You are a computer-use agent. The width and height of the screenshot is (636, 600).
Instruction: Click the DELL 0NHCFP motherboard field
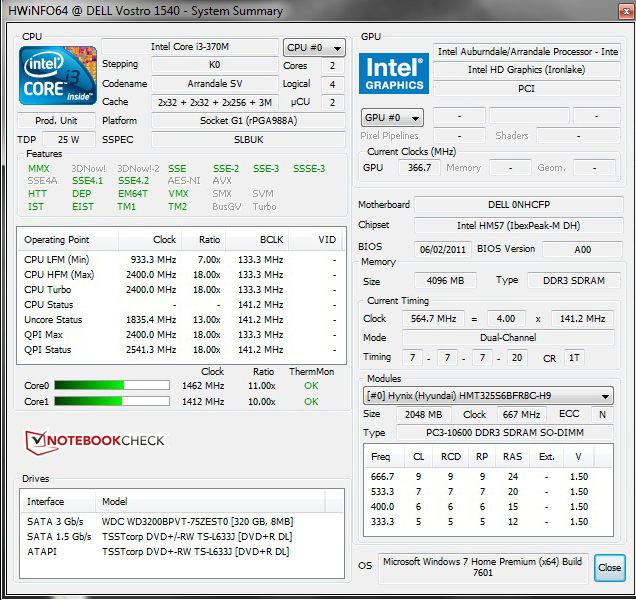point(519,204)
